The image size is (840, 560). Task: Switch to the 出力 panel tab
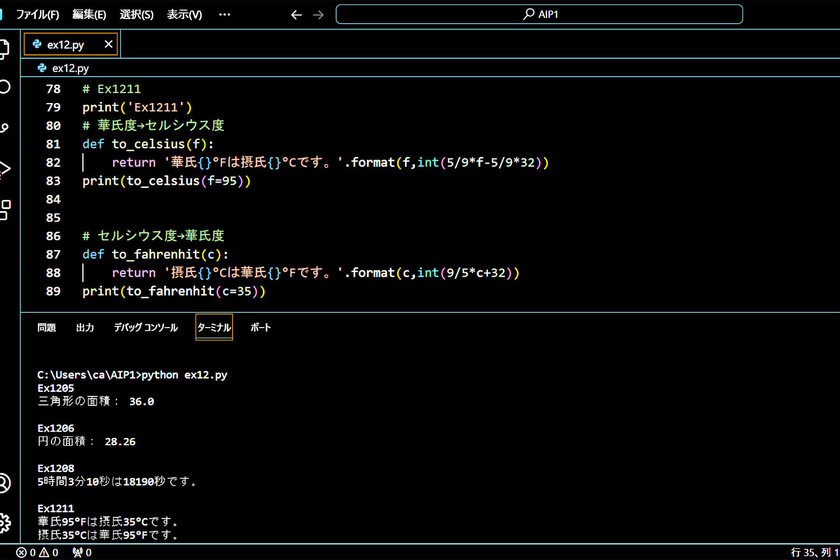[x=85, y=328]
